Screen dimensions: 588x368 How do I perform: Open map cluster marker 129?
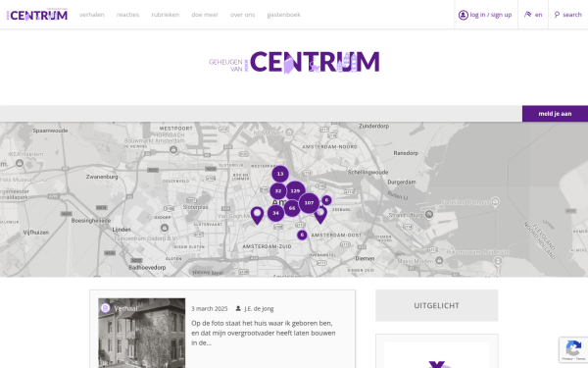[295, 191]
